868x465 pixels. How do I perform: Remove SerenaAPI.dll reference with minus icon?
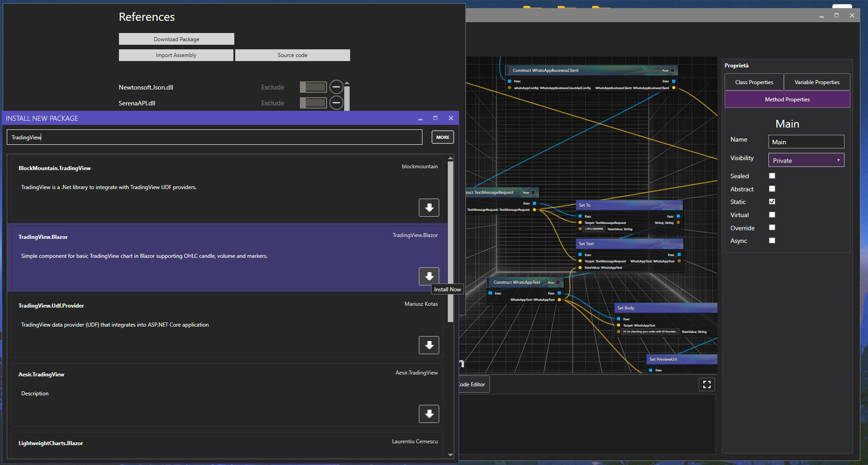(336, 103)
